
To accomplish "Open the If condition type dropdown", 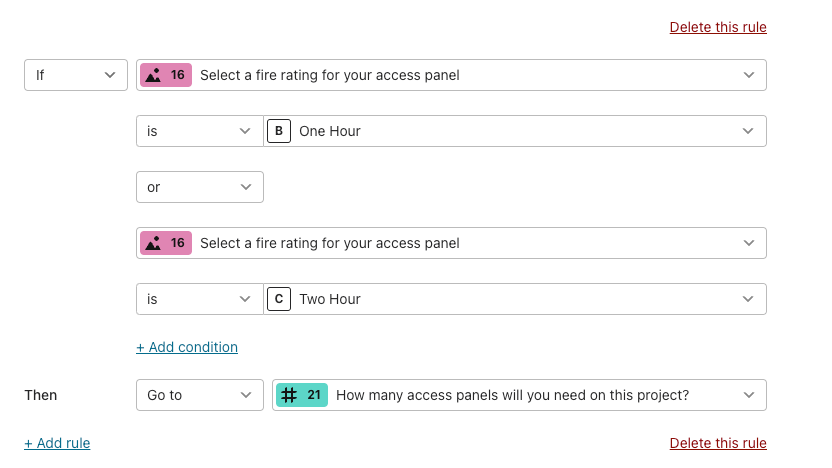I will tap(76, 75).
